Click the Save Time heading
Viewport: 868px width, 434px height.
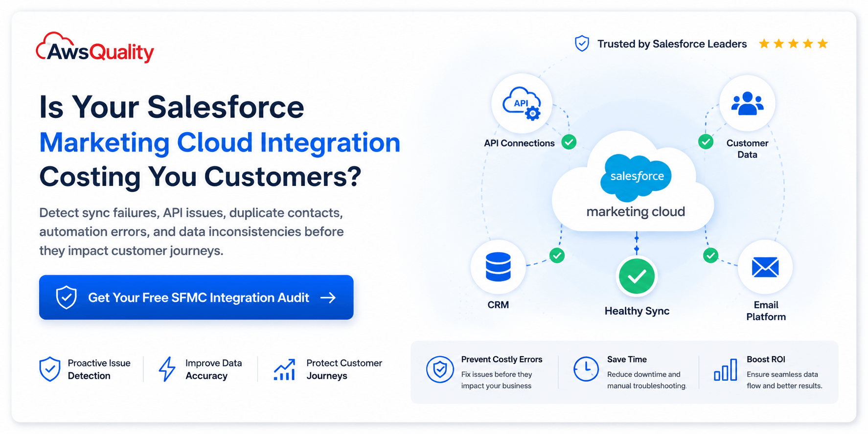pyautogui.click(x=627, y=360)
